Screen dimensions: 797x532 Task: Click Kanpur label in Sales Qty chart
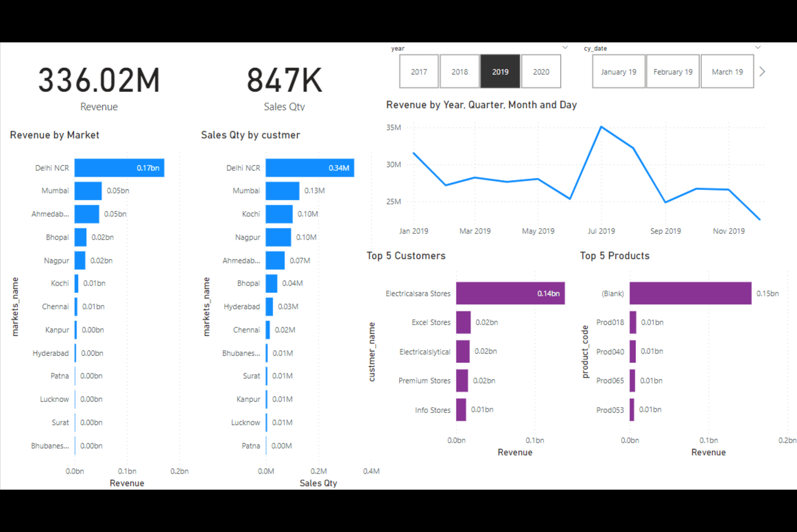coord(248,399)
